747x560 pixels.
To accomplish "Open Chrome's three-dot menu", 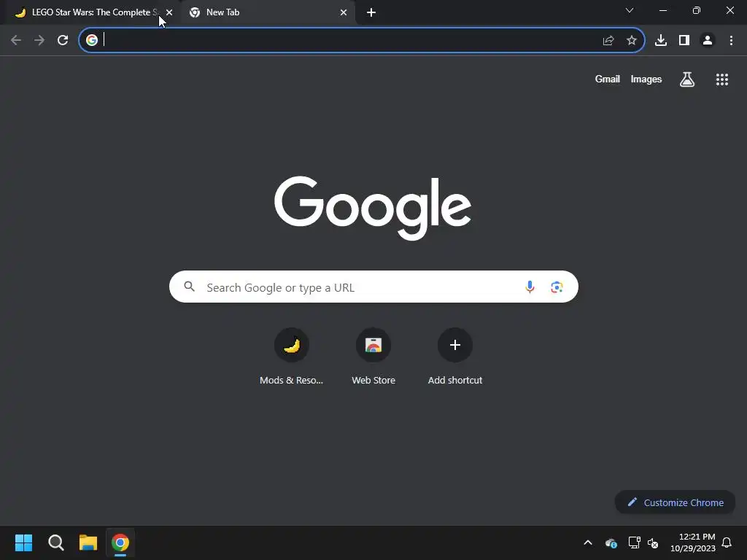I will pos(731,40).
